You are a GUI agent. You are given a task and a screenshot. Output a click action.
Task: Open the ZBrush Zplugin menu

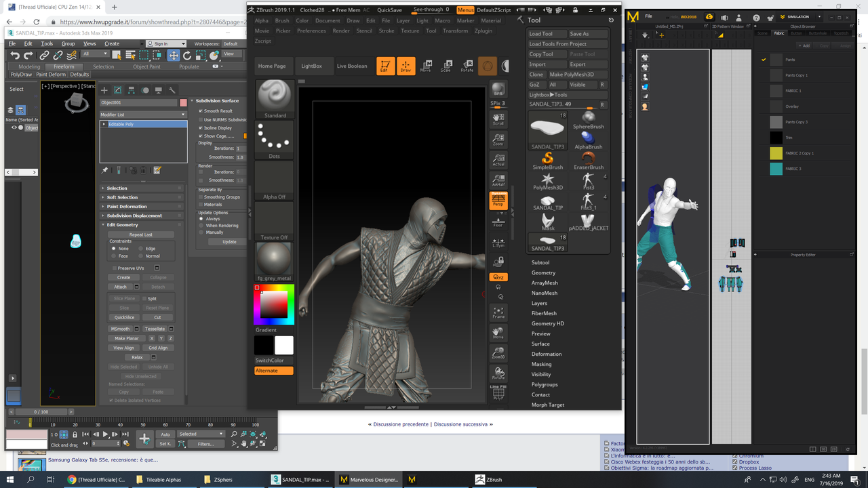(484, 30)
